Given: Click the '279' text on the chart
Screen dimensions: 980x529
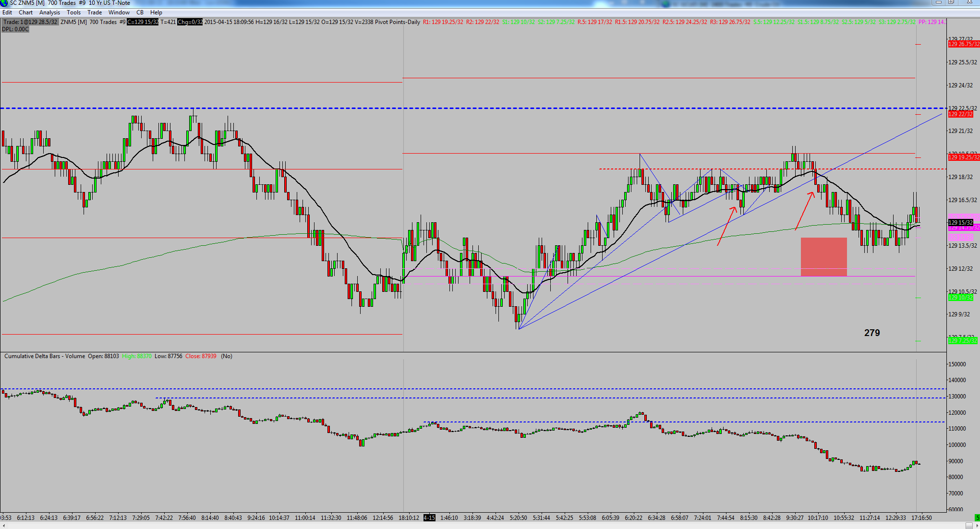Looking at the screenshot, I should [x=872, y=333].
